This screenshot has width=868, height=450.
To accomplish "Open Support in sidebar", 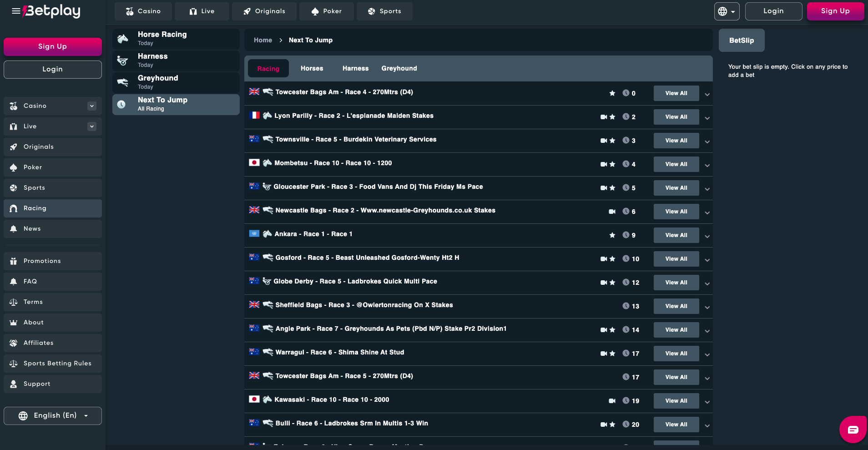I will pos(53,384).
